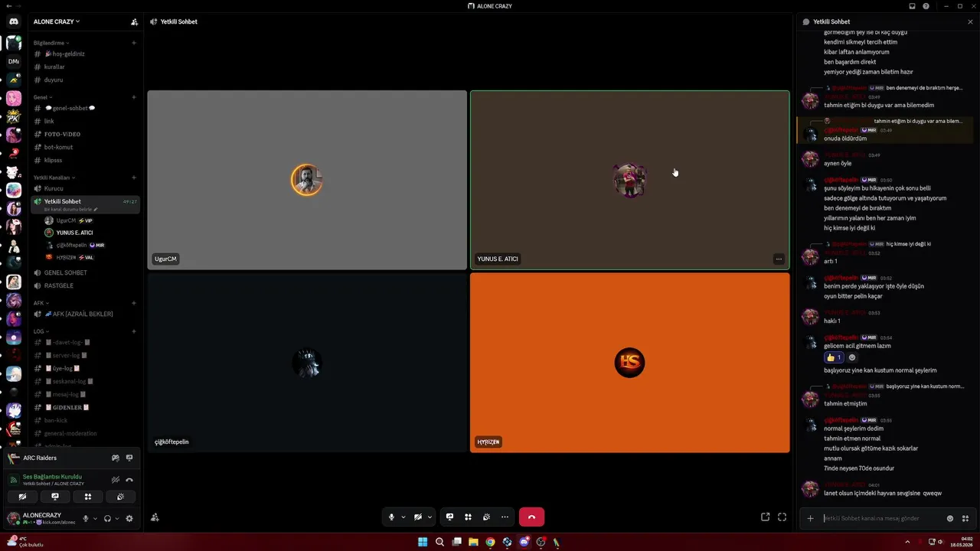The height and width of the screenshot is (551, 980).
Task: Click the red disconnect call button
Action: (x=531, y=517)
